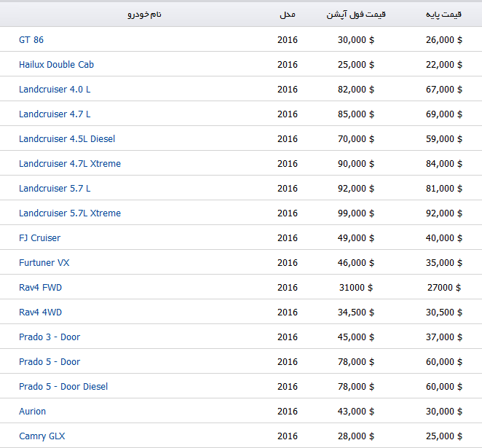Click the نام خودرو column header
This screenshot has width=482, height=448.
[144, 15]
